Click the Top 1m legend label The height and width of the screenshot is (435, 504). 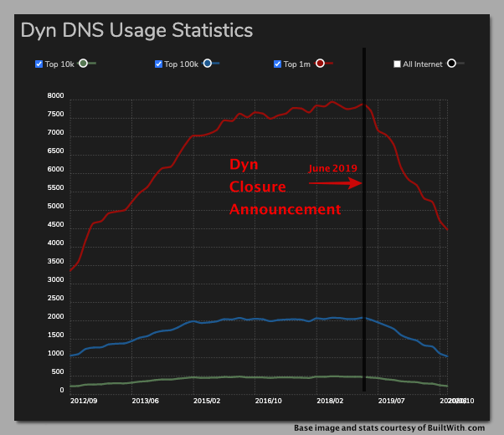coord(297,64)
